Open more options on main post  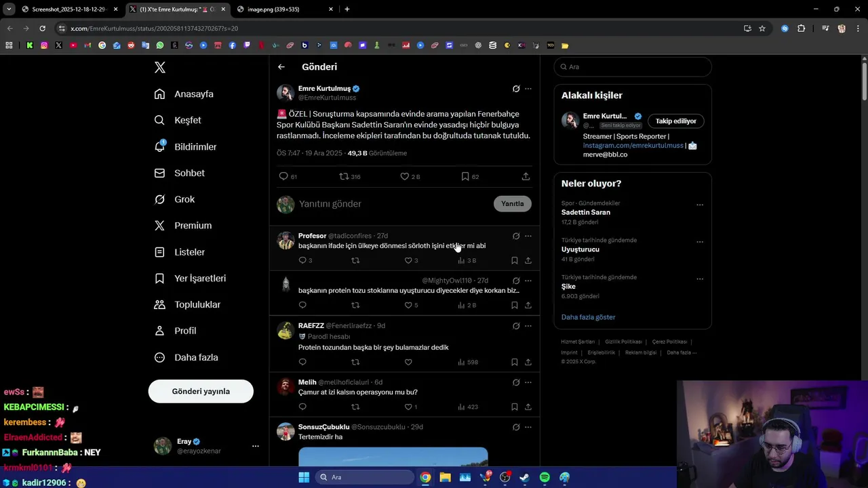[528, 89]
